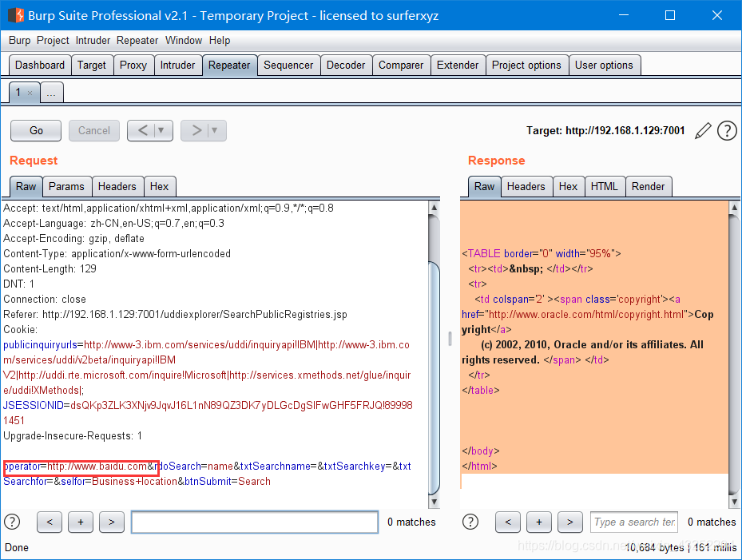Switch response view to Render
This screenshot has height=560, width=742.
tap(649, 186)
